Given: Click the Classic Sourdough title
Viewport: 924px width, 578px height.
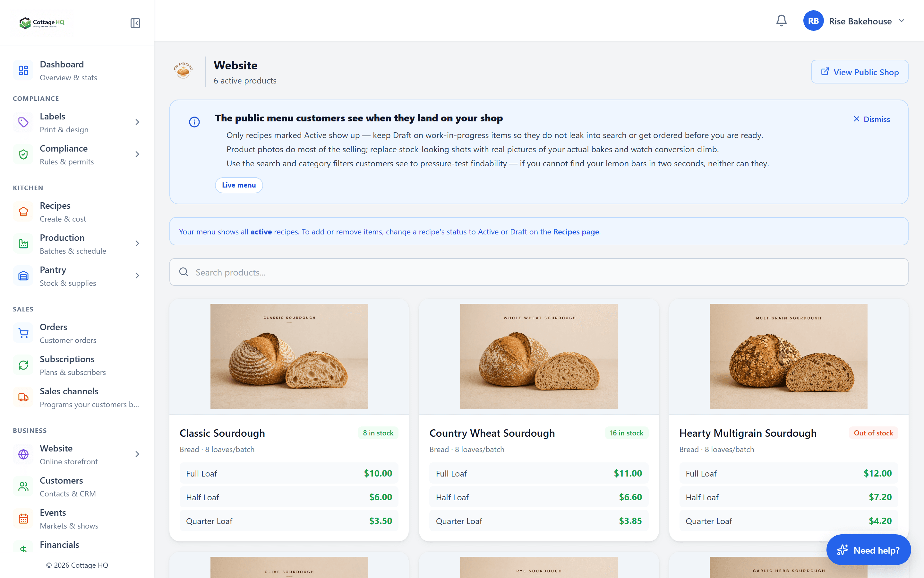Looking at the screenshot, I should coord(222,433).
